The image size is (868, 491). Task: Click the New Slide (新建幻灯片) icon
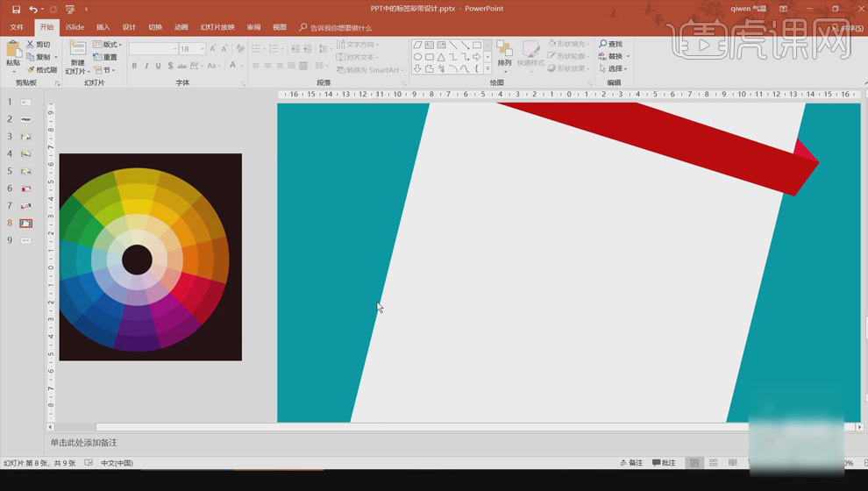click(77, 49)
